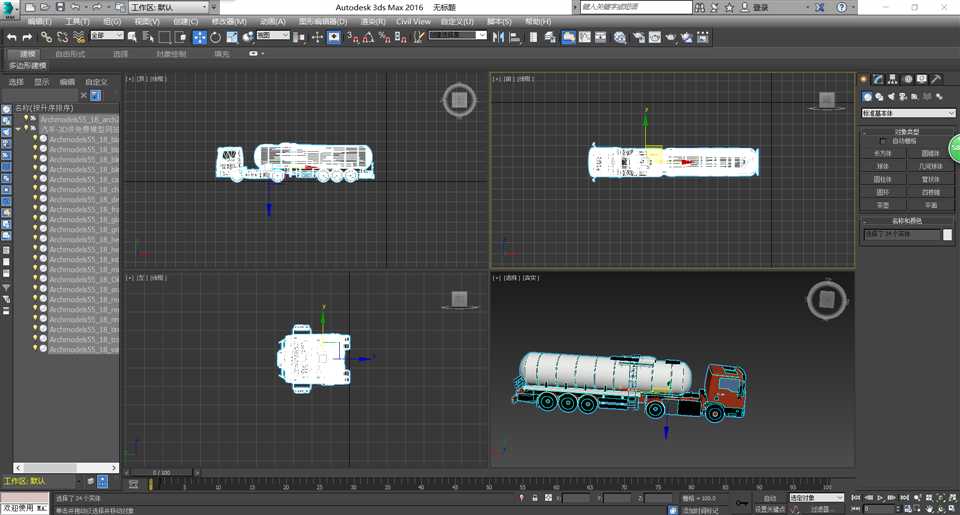Collapse the Name and Color rollout
960x515 pixels.
point(907,220)
